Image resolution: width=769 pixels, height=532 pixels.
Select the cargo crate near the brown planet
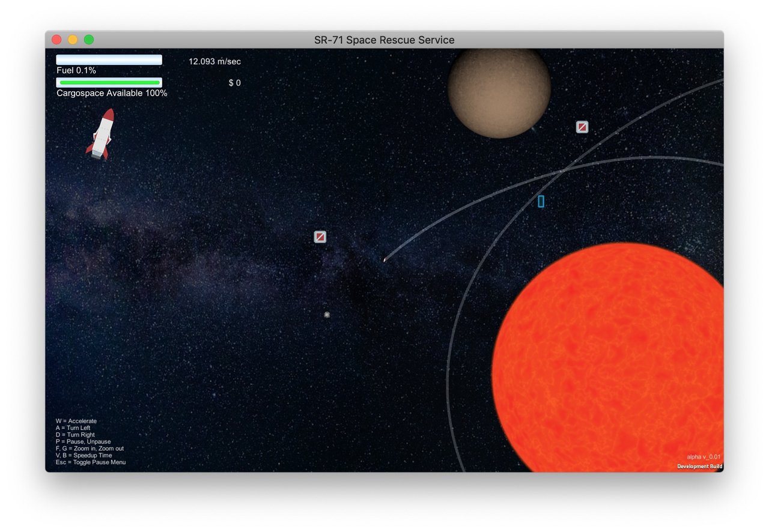[582, 127]
